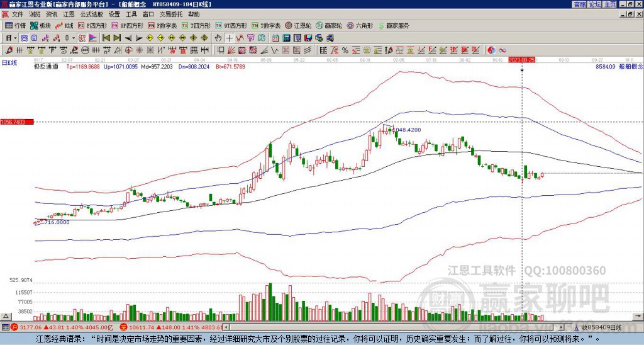This screenshot has height=345, width=644.
Task: Click the 极反通道 indicator label
Action: 46,66
